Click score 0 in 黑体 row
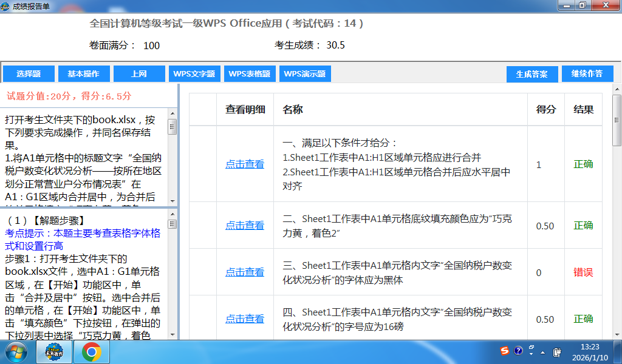The image size is (622, 364). click(x=539, y=273)
